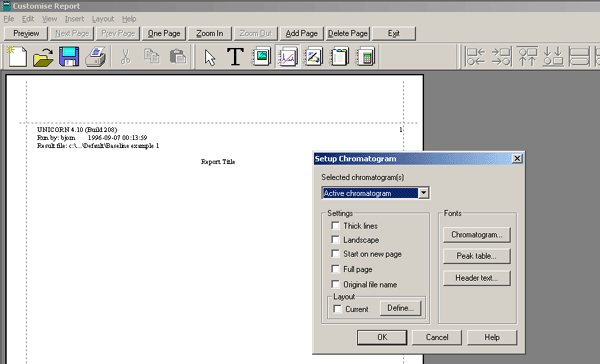Click the Define layout button
Image resolution: width=600 pixels, height=364 pixels.
point(400,308)
